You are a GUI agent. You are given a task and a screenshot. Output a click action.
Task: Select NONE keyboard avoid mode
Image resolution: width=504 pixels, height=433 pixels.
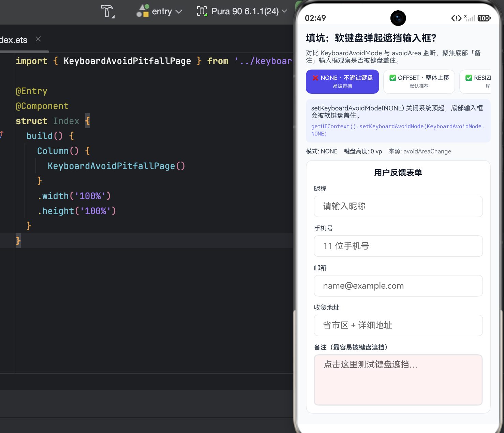pyautogui.click(x=342, y=81)
